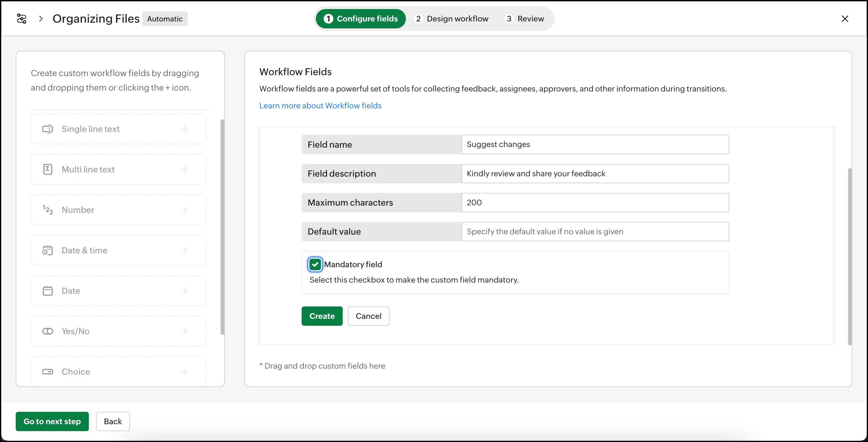Click Go to next step button

(52, 421)
